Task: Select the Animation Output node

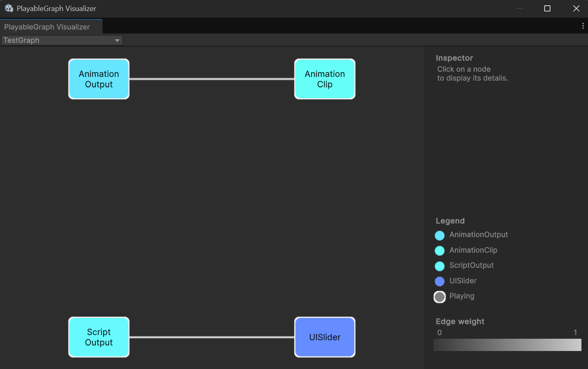Action: pyautogui.click(x=99, y=79)
